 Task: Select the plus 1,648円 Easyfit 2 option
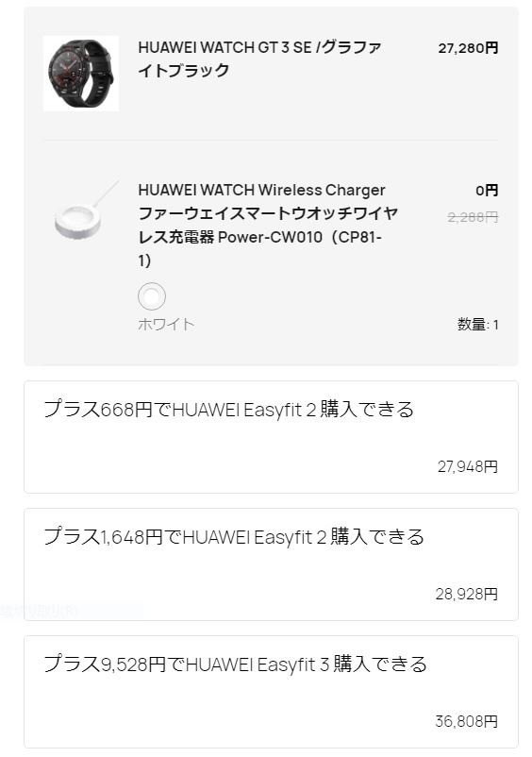[271, 564]
